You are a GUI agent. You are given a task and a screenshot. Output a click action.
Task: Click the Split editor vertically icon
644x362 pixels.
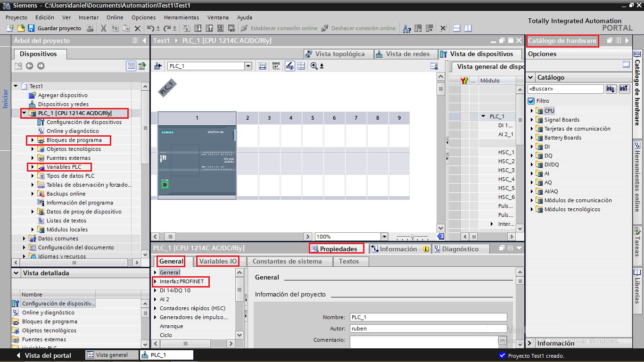[x=468, y=28]
